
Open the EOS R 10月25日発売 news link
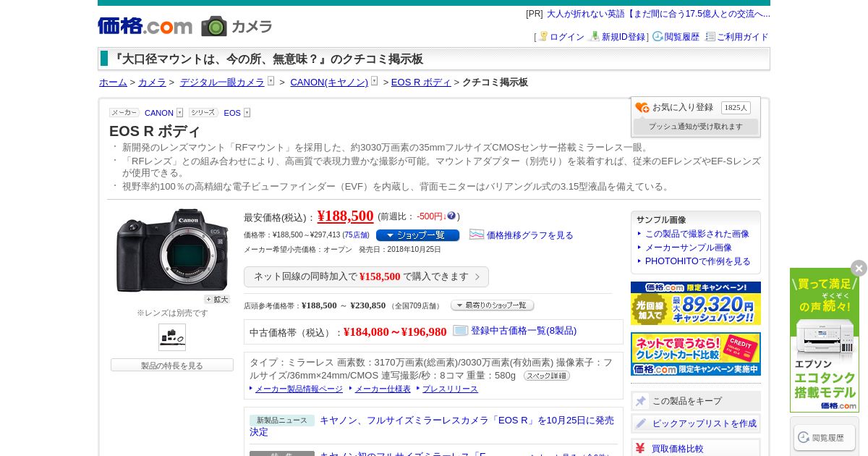tap(432, 426)
